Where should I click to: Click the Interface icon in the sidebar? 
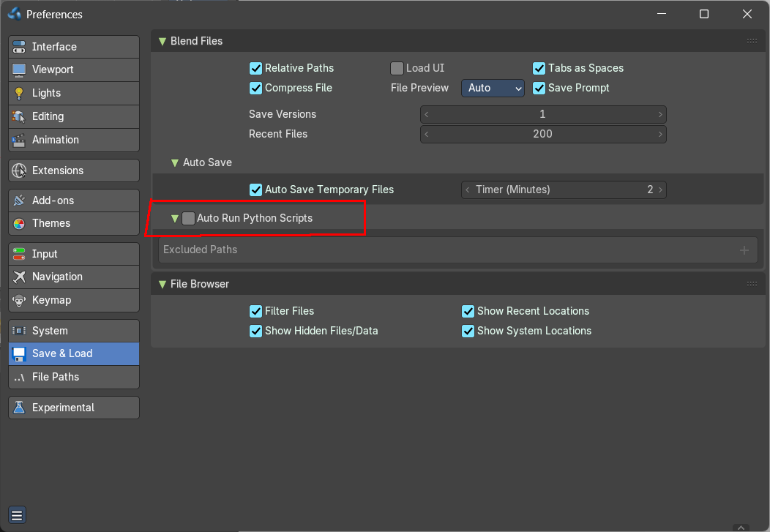[x=18, y=47]
